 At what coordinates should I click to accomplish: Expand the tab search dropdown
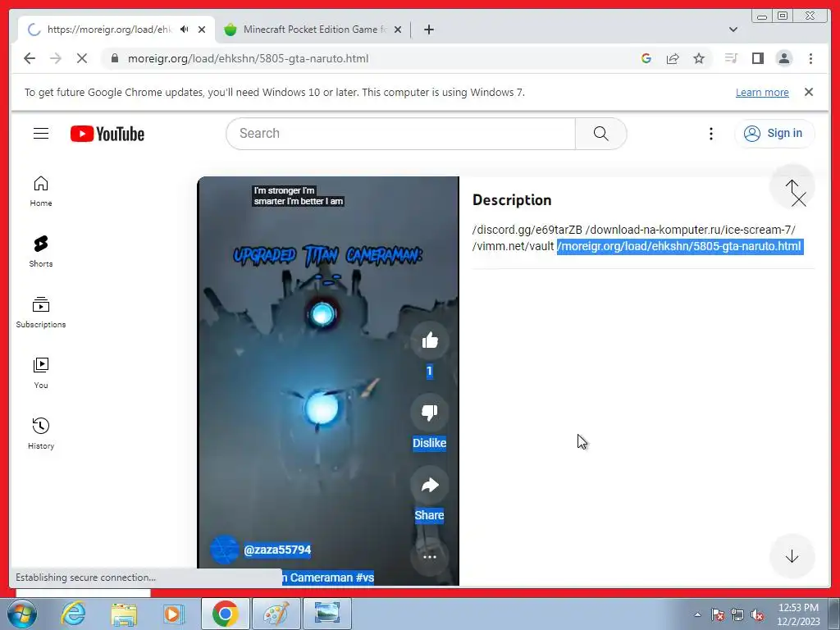tap(733, 30)
